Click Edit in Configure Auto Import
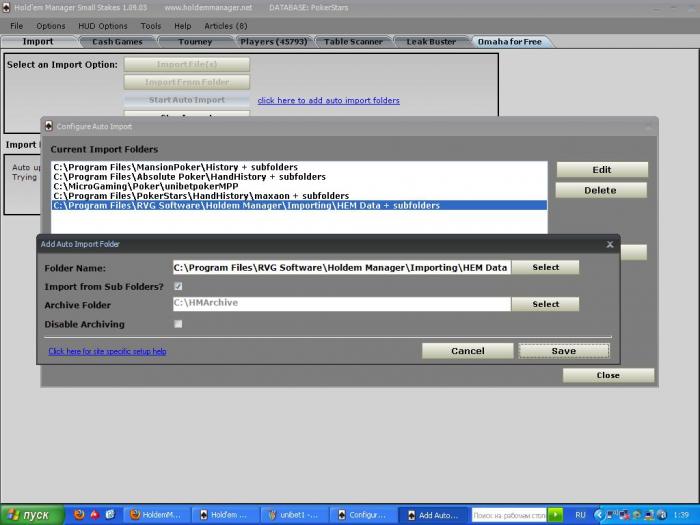700x525 pixels. [x=602, y=170]
